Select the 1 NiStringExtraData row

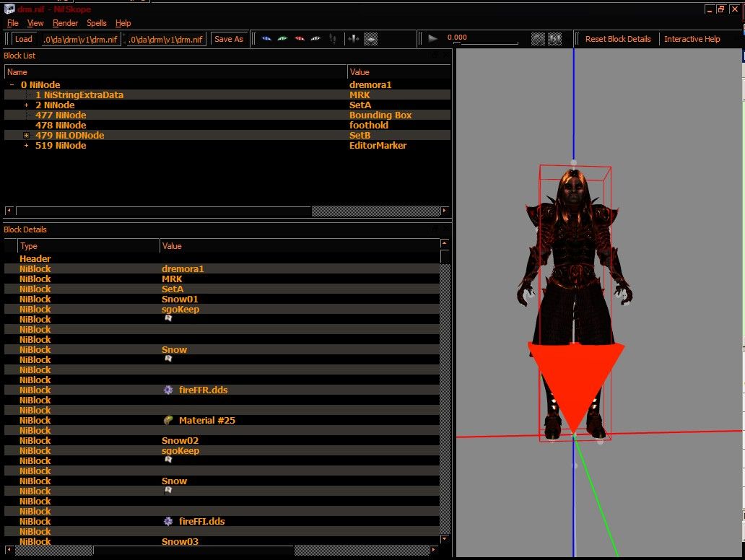point(227,95)
